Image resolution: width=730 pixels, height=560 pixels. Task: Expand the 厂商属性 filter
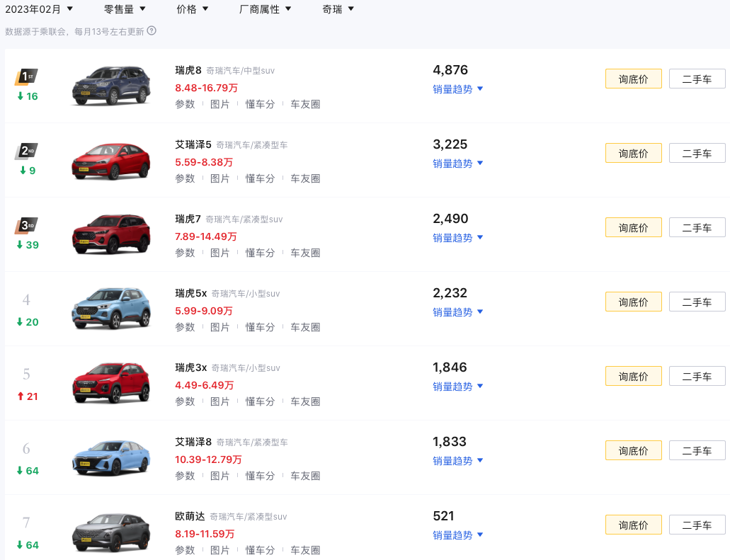coord(266,9)
